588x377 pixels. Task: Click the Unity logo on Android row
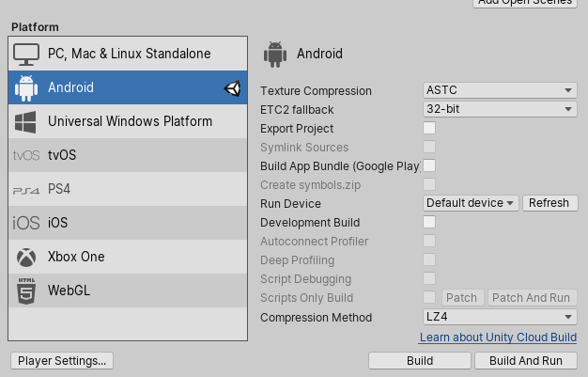pos(232,88)
